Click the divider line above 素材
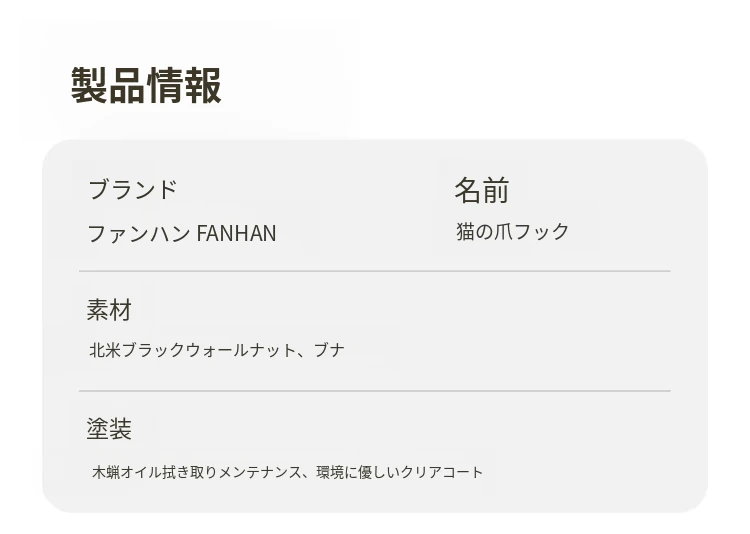Viewport: 750px width, 534px height. click(374, 271)
